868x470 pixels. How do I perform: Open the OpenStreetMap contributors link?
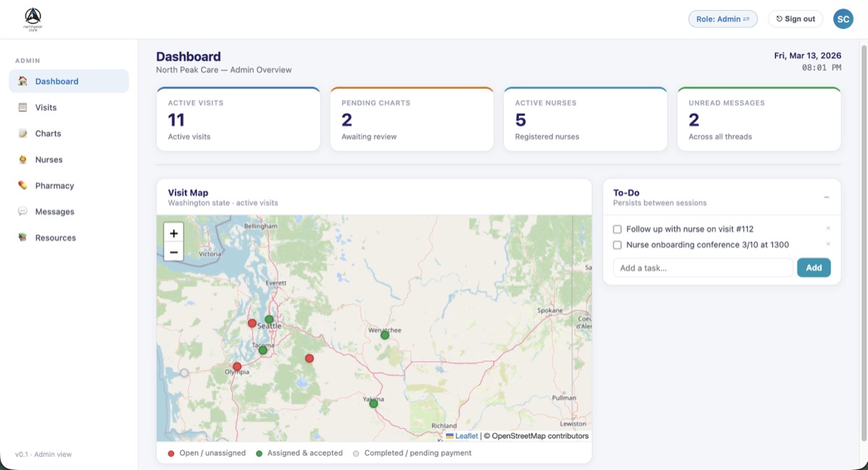(539, 435)
